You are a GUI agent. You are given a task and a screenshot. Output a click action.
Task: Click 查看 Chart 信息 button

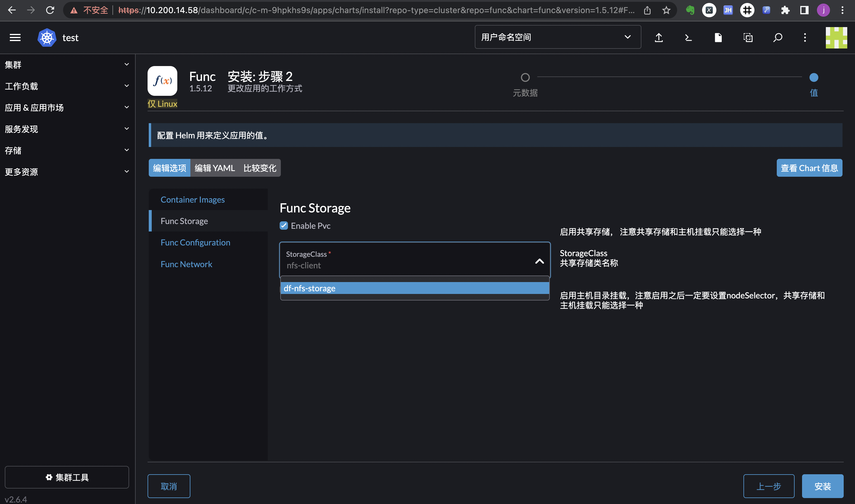point(809,168)
